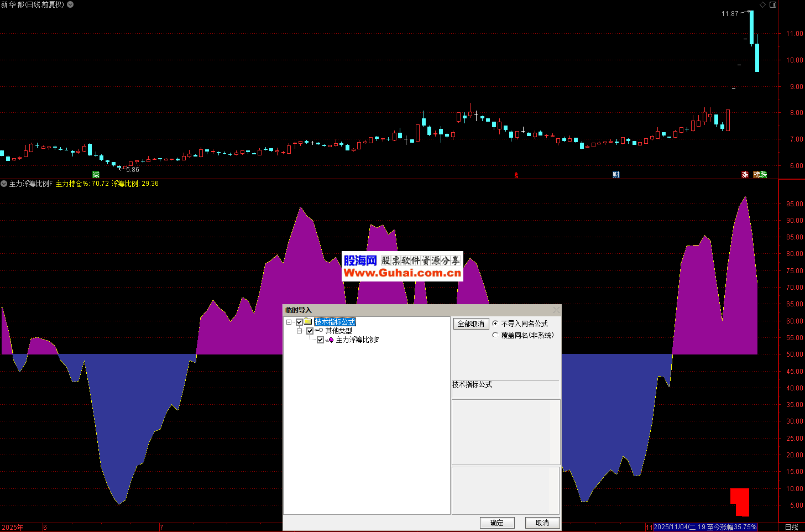Select the 主力浮筹比例F tree item
Screen dimensions: 805x532
coord(357,340)
